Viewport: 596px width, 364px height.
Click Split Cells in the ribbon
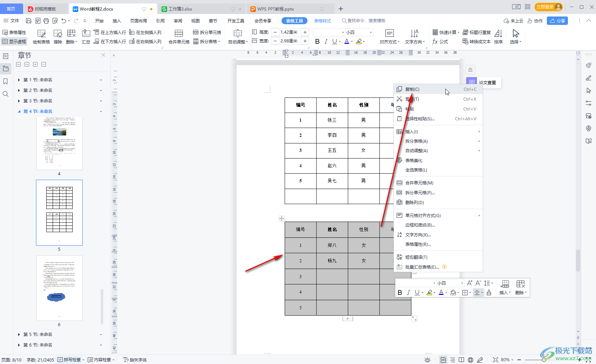pyautogui.click(x=207, y=32)
